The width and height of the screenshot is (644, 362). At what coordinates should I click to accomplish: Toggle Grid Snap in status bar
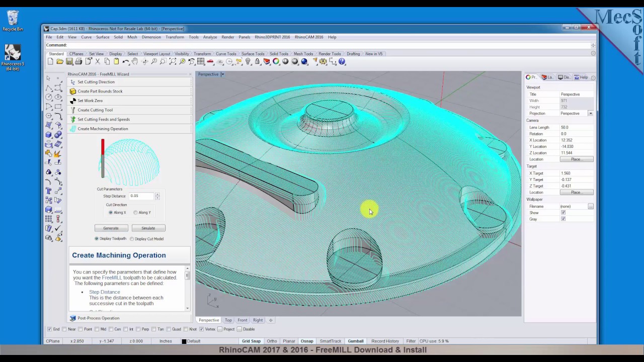251,341
